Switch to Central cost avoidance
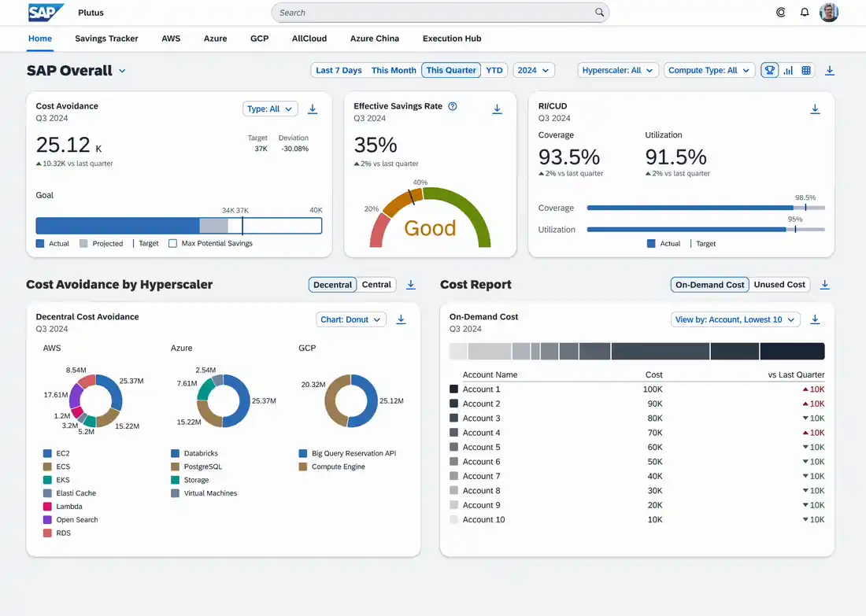866x616 pixels. (376, 284)
